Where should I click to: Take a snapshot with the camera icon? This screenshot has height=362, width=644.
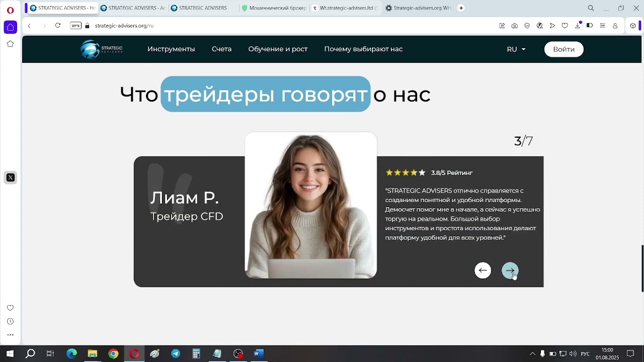click(x=514, y=26)
